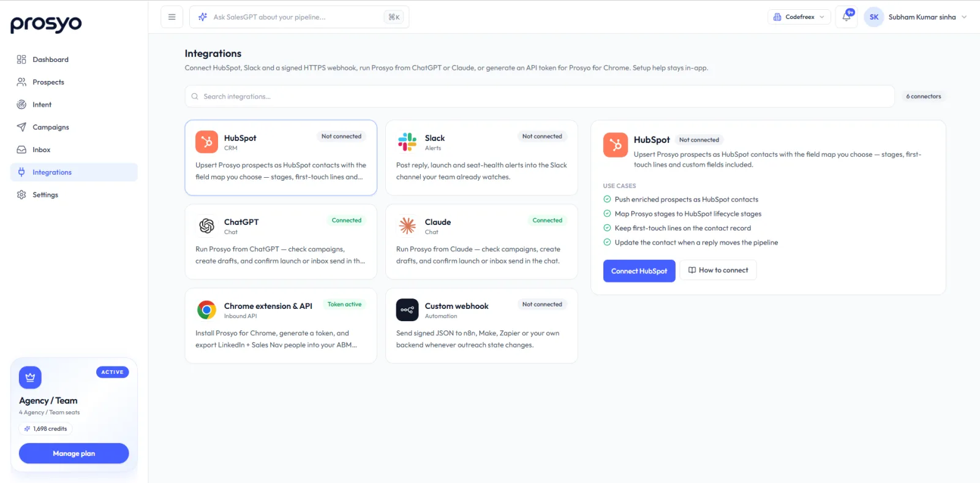Click the Custom webhook icon
Viewport: 980px width, 483px height.
coord(407,310)
